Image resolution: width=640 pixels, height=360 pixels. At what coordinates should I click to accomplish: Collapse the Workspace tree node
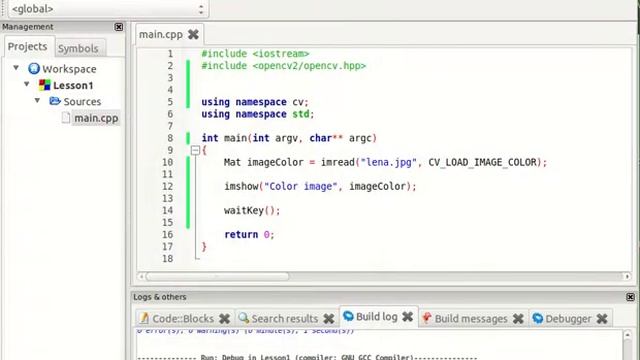16,68
